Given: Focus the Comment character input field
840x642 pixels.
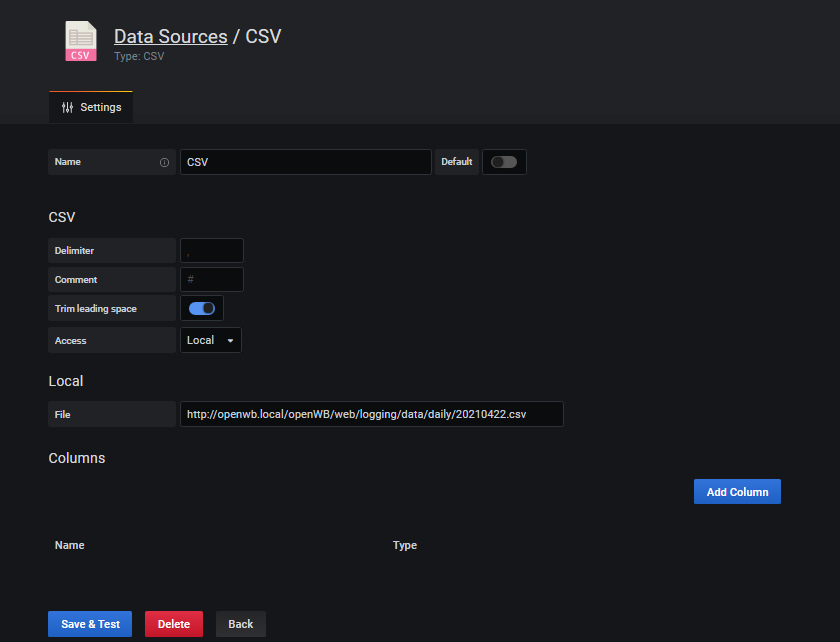Looking at the screenshot, I should click(212, 280).
